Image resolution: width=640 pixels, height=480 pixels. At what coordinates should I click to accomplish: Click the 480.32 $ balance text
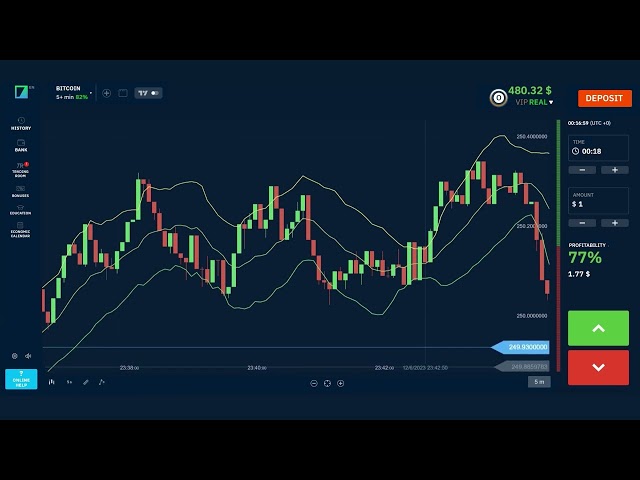pyautogui.click(x=530, y=90)
